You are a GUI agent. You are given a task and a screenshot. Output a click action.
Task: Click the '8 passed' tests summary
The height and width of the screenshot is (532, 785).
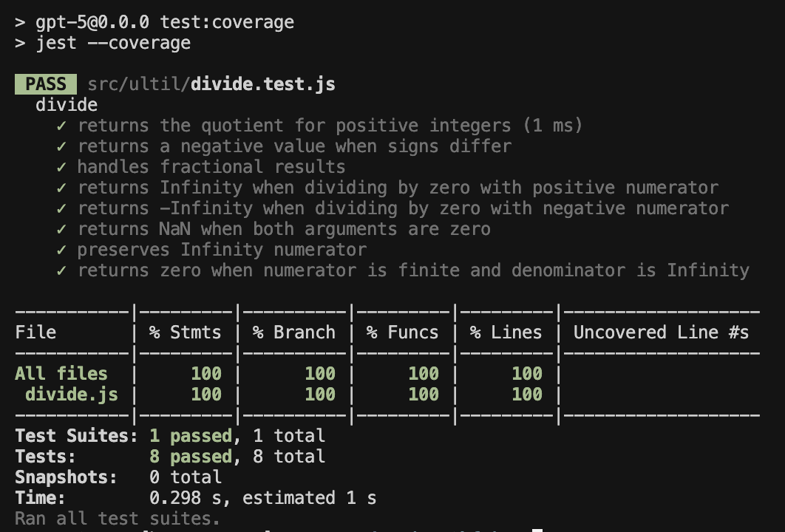(195, 457)
